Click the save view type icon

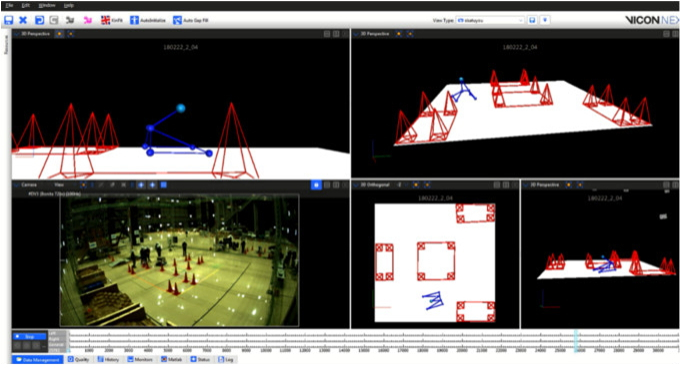click(532, 20)
